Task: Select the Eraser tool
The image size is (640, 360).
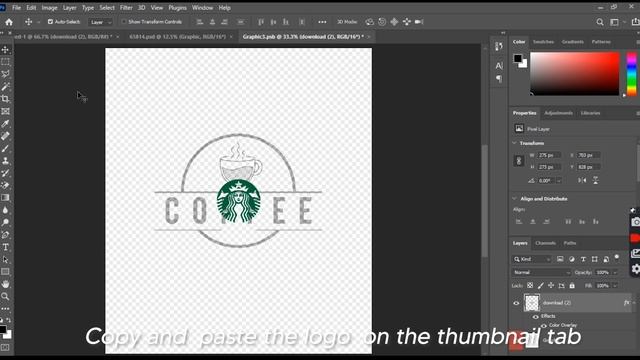Action: tap(5, 185)
